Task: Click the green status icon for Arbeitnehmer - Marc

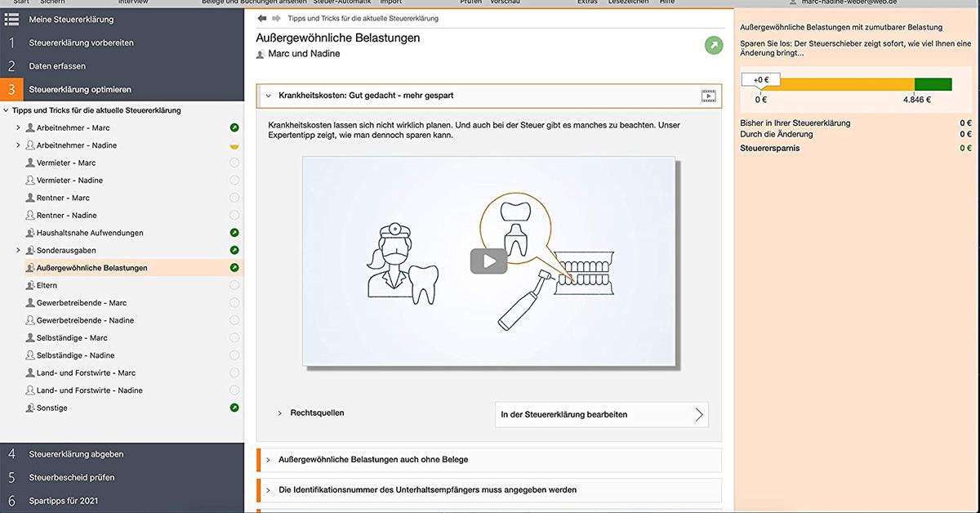Action: tap(234, 128)
